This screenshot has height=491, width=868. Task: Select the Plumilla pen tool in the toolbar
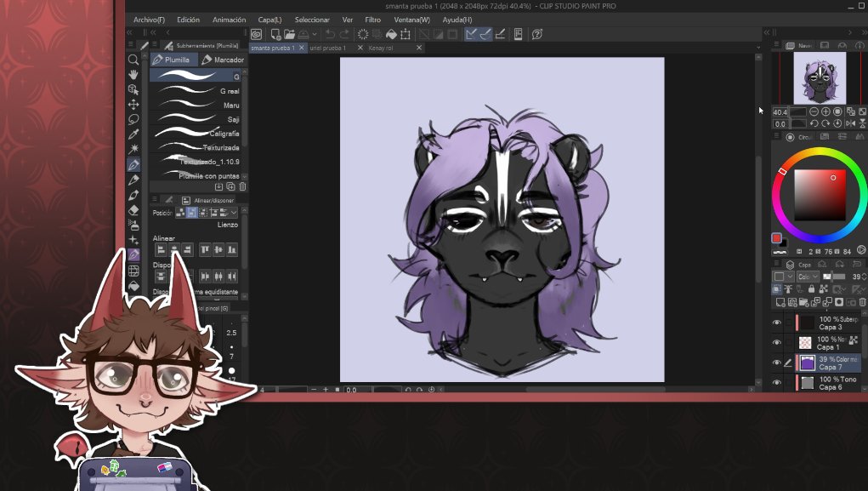click(133, 163)
